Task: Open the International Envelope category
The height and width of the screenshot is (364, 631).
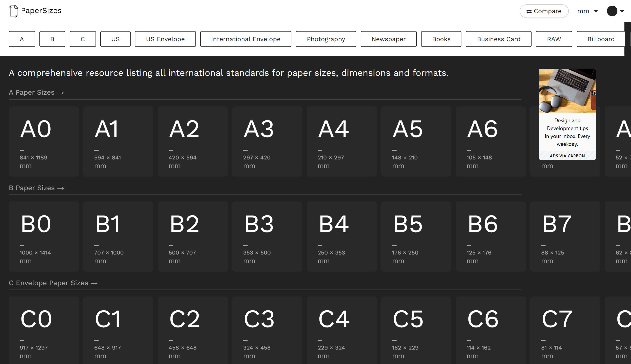Action: (x=246, y=39)
